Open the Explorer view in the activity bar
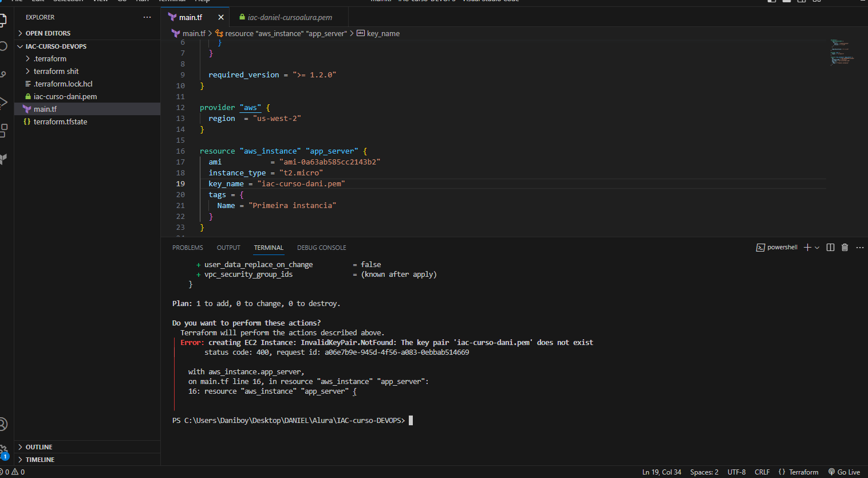Image resolution: width=868 pixels, height=478 pixels. (x=2, y=21)
